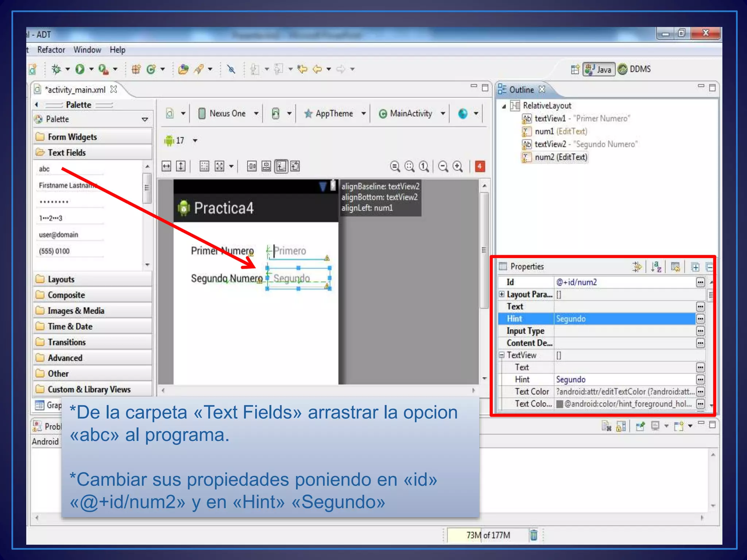Click the Id property value field
Image resolution: width=747 pixels, height=560 pixels.
[624, 282]
